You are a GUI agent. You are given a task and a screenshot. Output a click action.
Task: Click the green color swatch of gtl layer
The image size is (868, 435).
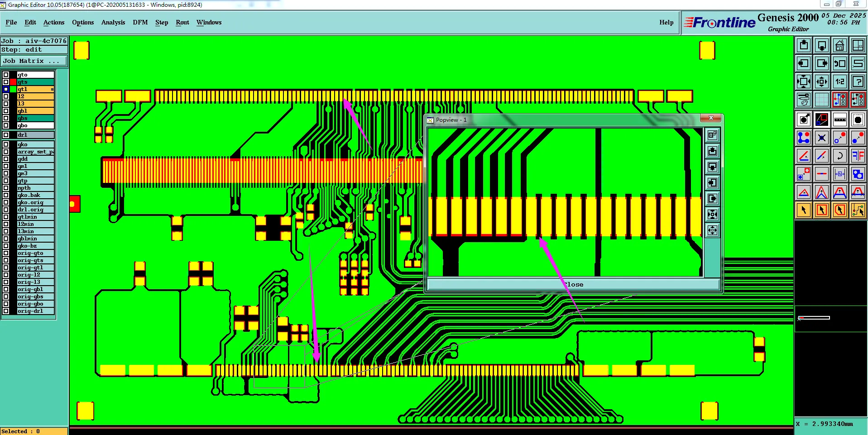pos(13,89)
